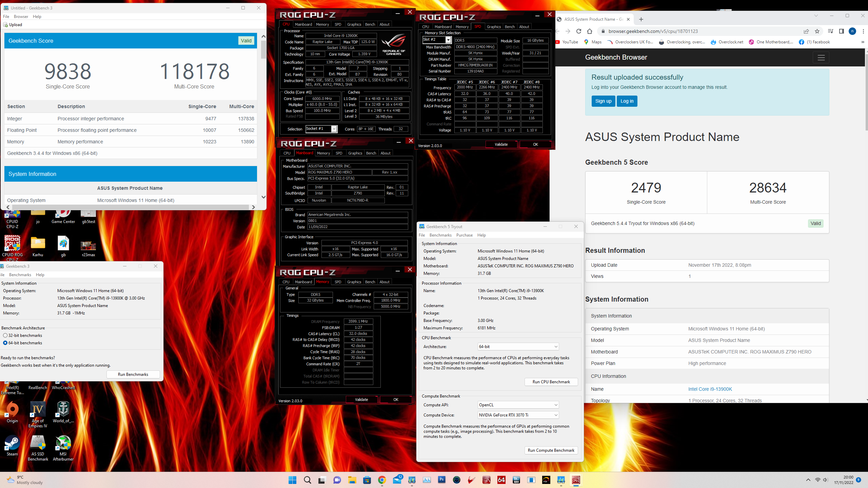The height and width of the screenshot is (488, 868).
Task: Click Chrome's Home button
Action: click(590, 31)
